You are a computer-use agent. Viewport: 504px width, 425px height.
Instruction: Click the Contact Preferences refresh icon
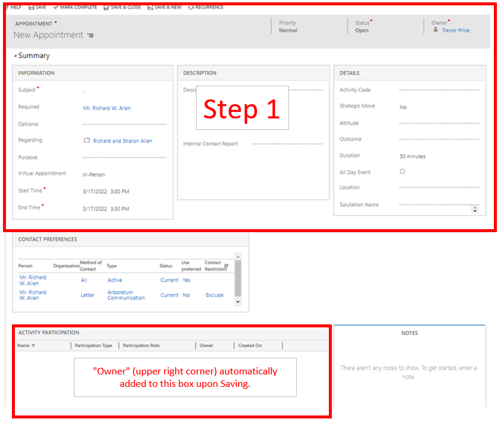click(226, 266)
